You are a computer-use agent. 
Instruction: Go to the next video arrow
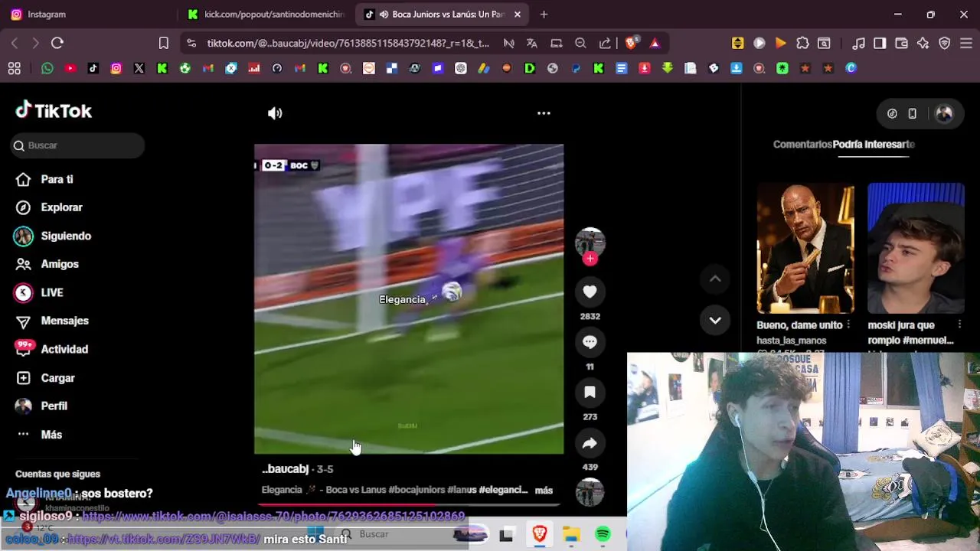(x=715, y=321)
